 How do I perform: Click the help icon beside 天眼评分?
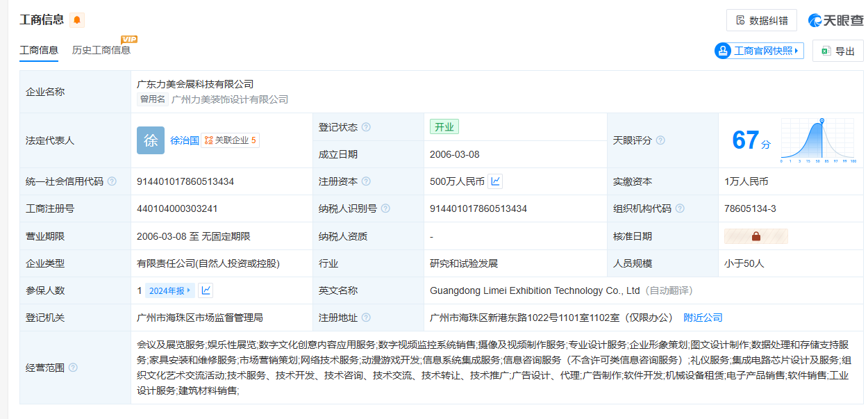click(x=660, y=140)
